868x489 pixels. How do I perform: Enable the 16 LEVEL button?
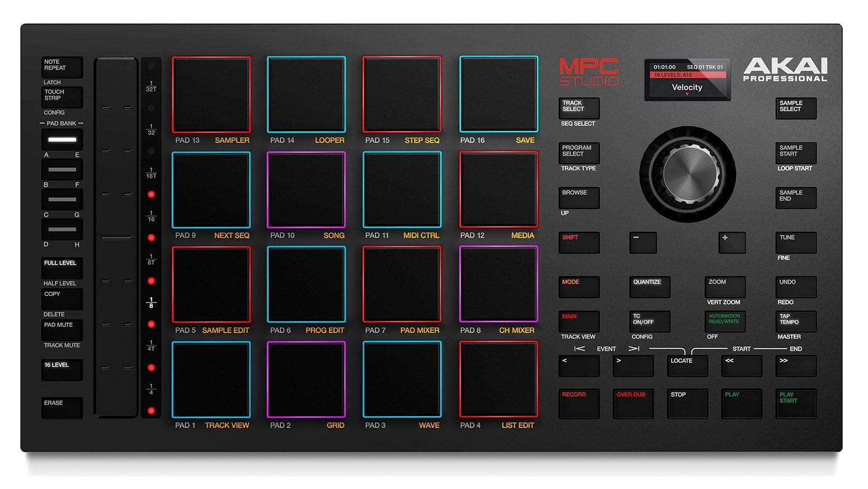[x=62, y=370]
